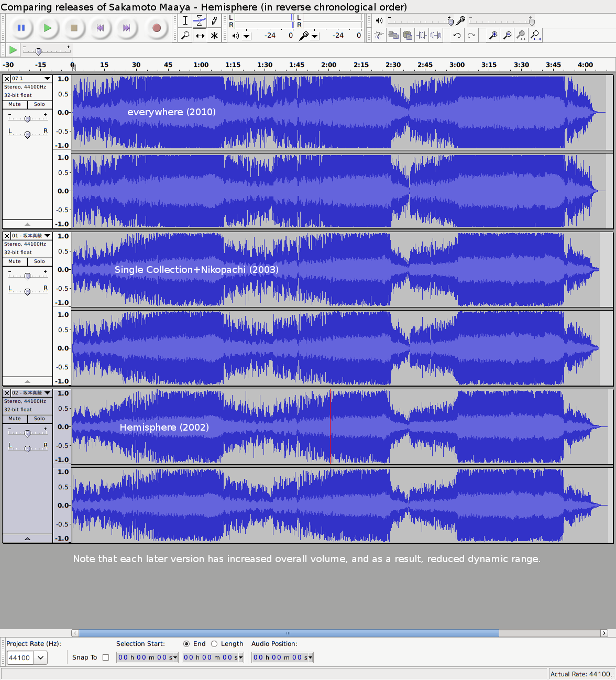The width and height of the screenshot is (616, 680).
Task: Toggle the Snap To checkbox
Action: 106,657
